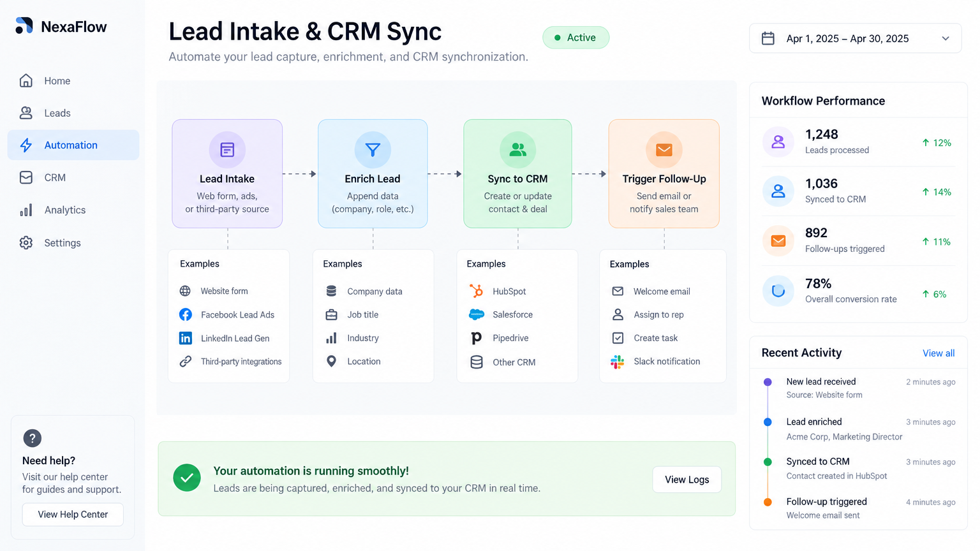Click the Welcome email example
The width and height of the screenshot is (980, 551).
(x=651, y=291)
